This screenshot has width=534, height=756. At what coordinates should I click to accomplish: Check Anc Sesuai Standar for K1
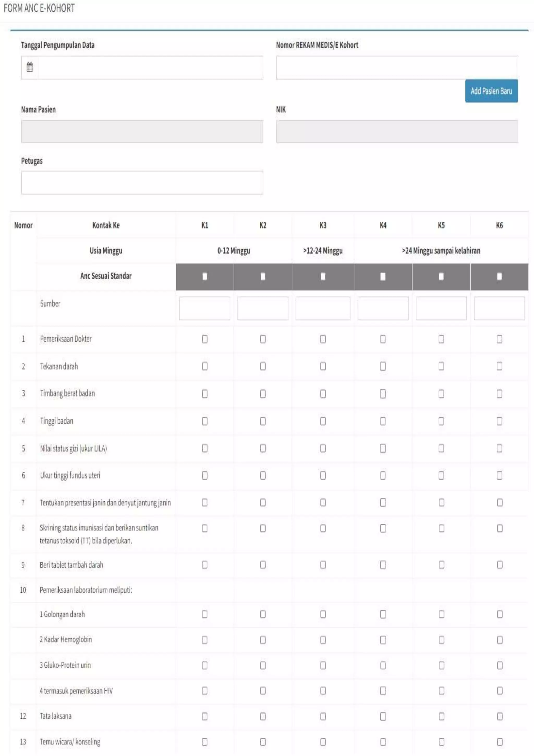[x=205, y=276]
